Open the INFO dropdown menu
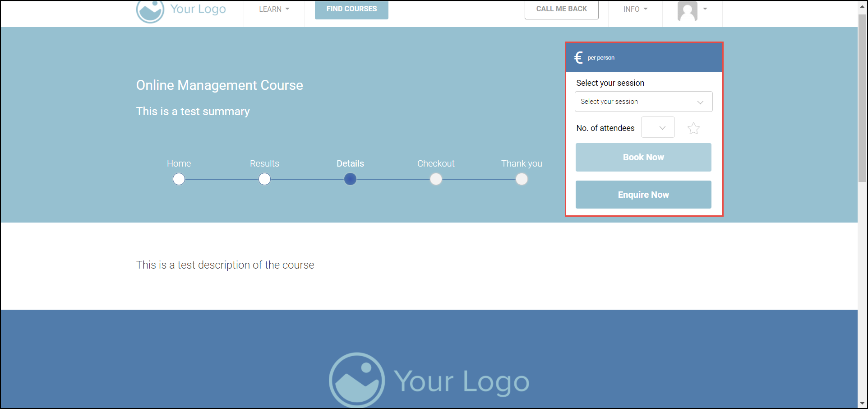Image resolution: width=868 pixels, height=409 pixels. [635, 9]
